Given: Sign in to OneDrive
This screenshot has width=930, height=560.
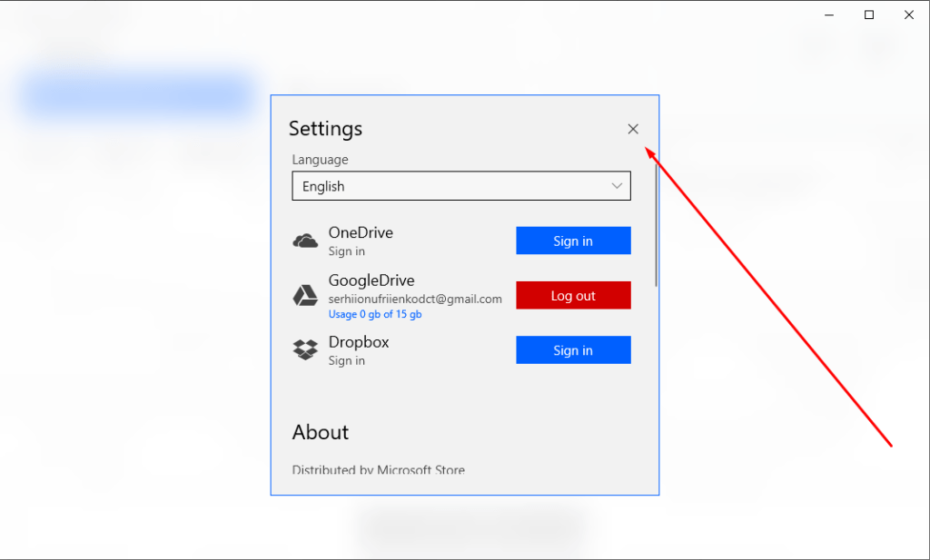Looking at the screenshot, I should click(573, 241).
